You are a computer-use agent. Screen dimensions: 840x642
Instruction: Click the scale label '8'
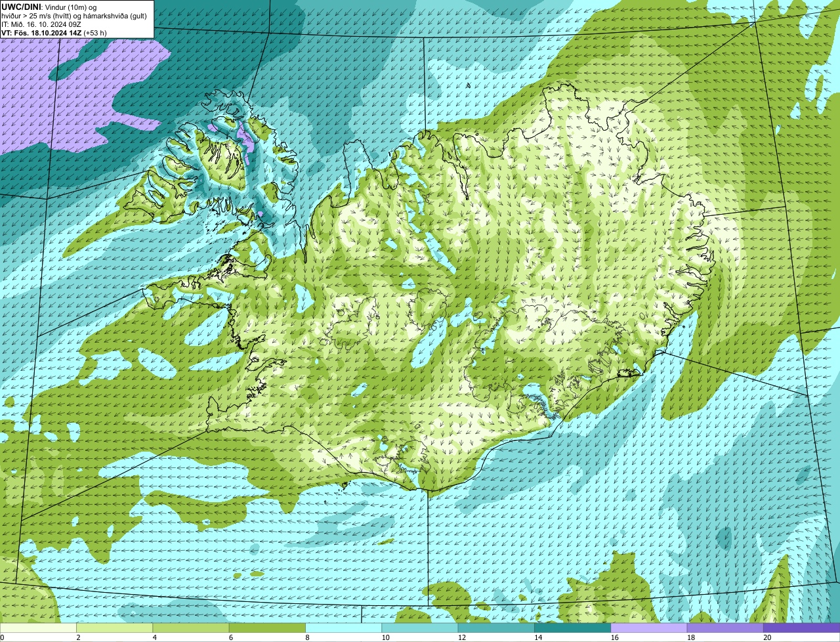[x=307, y=637]
